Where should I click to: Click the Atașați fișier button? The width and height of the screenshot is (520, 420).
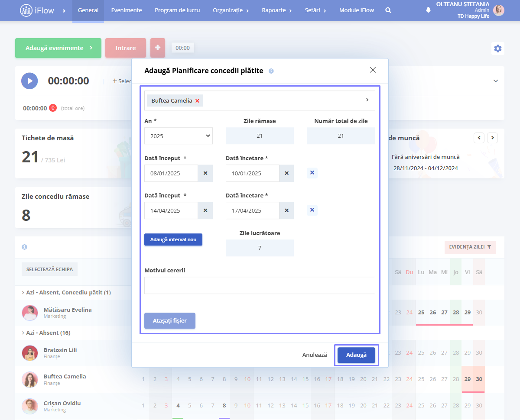click(170, 321)
